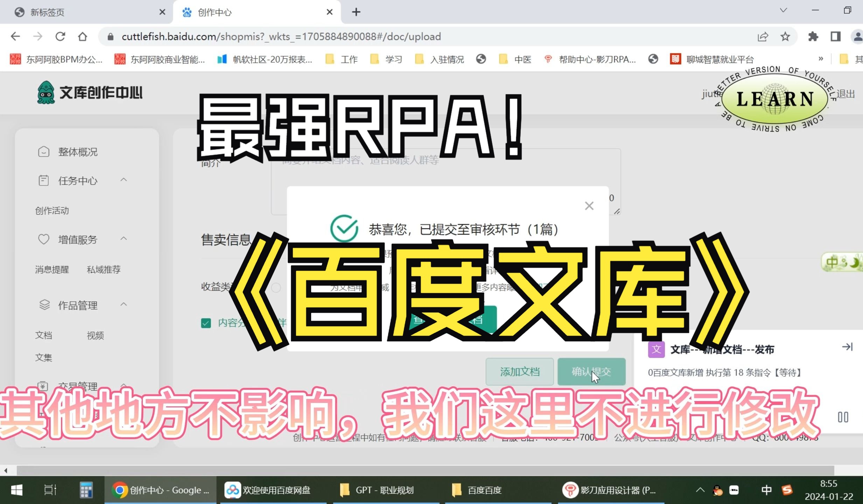This screenshot has height=504, width=863.
Task: Reload the current page
Action: tap(60, 36)
